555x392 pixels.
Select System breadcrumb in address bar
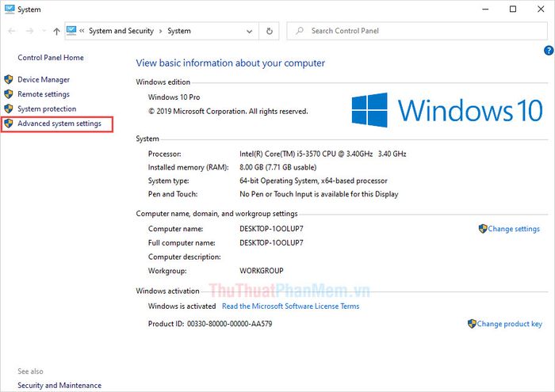point(179,31)
